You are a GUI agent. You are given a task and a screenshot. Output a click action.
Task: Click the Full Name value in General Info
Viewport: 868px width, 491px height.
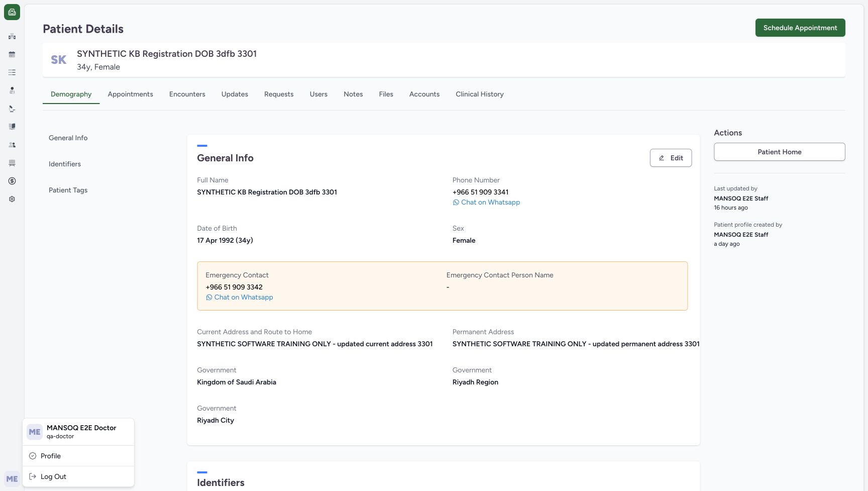pyautogui.click(x=267, y=192)
